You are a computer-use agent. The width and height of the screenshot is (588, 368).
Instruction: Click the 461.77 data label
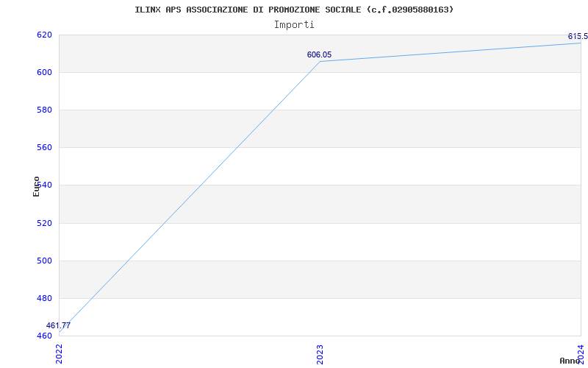[58, 325]
